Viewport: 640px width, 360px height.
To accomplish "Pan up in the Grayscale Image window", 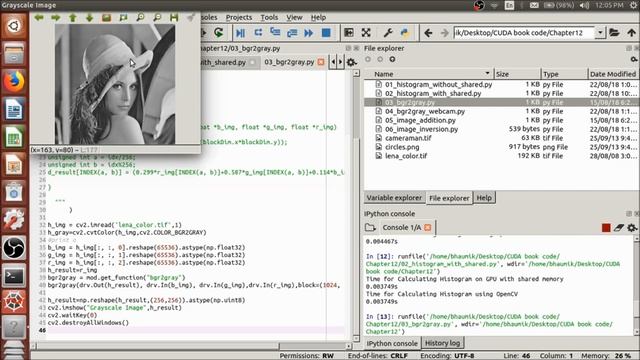I will pyautogui.click(x=73, y=18).
